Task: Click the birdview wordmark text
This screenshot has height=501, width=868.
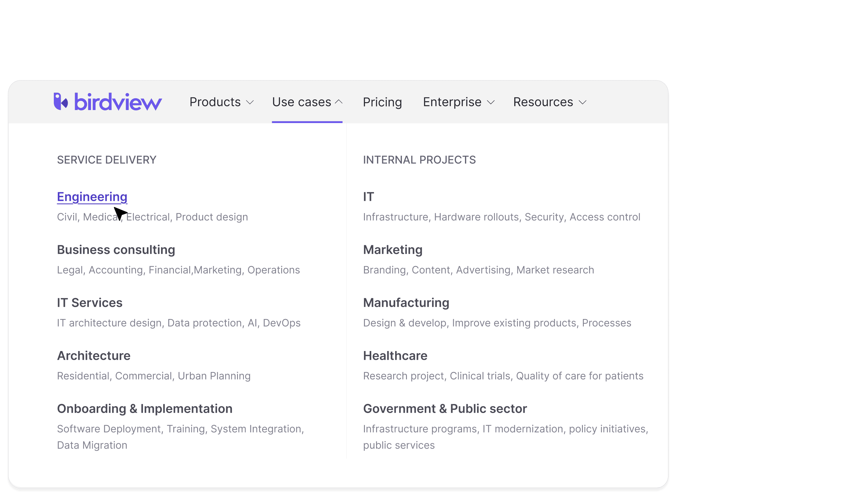Action: tap(118, 102)
